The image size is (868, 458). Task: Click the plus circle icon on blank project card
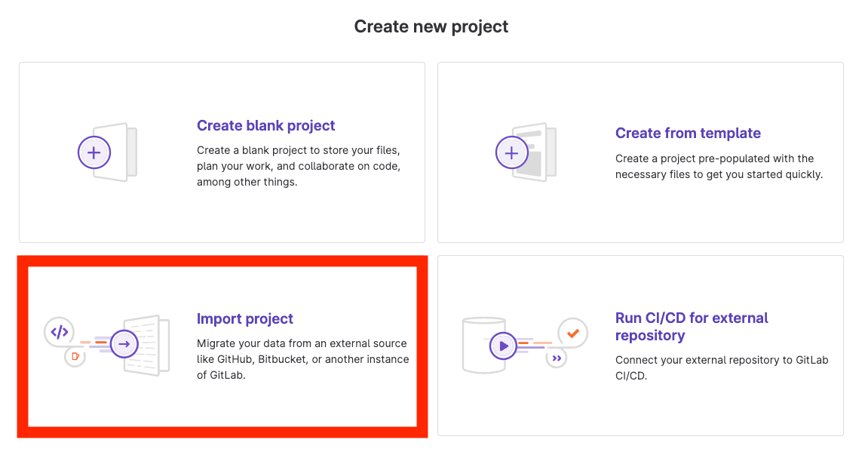(x=94, y=152)
